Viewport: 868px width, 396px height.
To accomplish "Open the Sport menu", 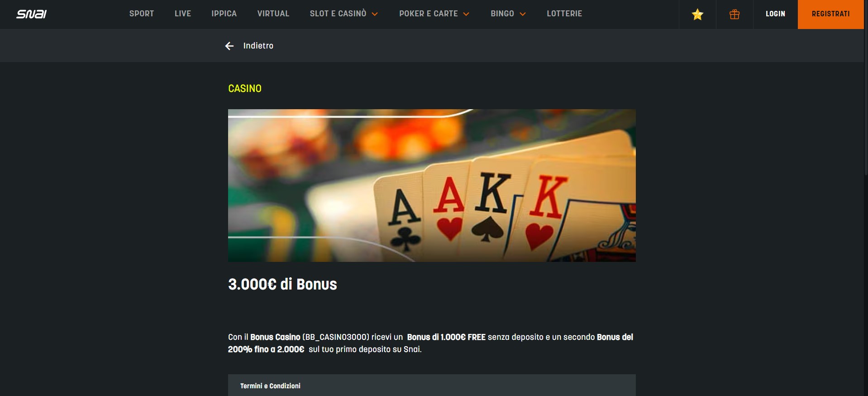I will click(x=142, y=14).
